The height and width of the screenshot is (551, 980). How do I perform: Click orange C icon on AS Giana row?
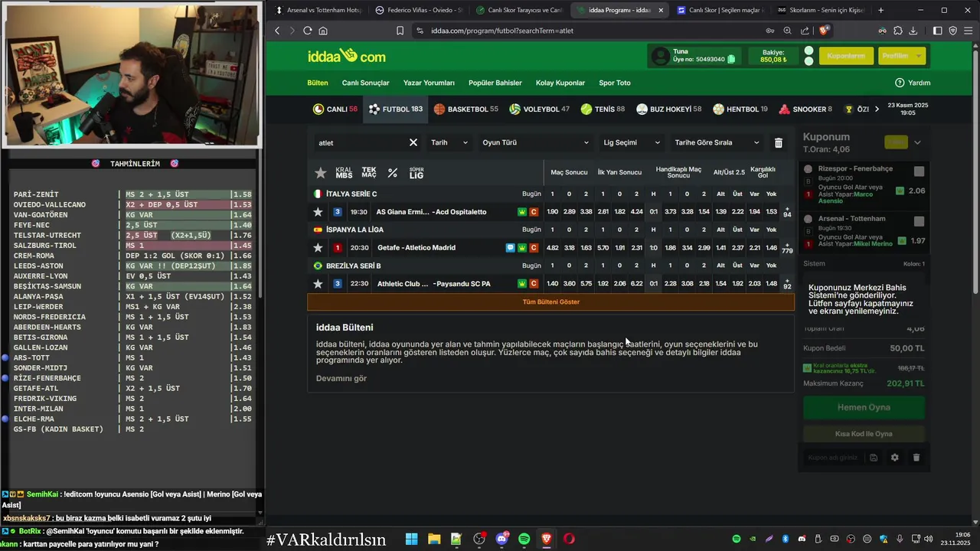pyautogui.click(x=534, y=212)
